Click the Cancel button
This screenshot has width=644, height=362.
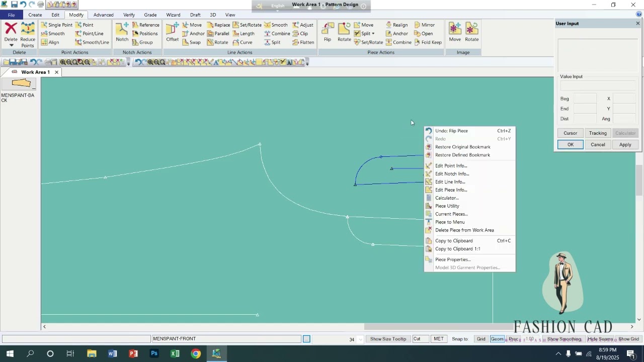click(598, 145)
